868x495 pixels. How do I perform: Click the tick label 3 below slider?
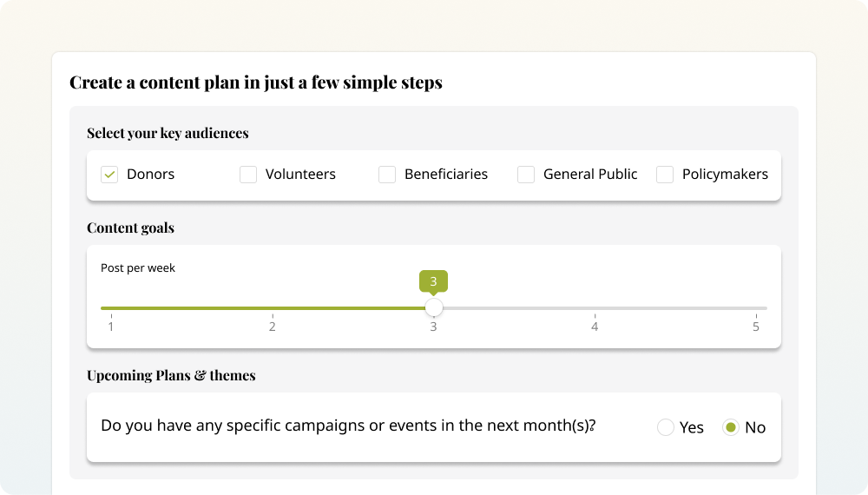coord(433,327)
